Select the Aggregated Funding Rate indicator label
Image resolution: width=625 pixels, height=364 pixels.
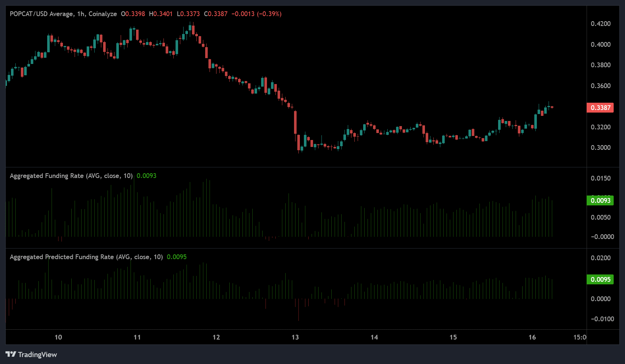(x=71, y=176)
